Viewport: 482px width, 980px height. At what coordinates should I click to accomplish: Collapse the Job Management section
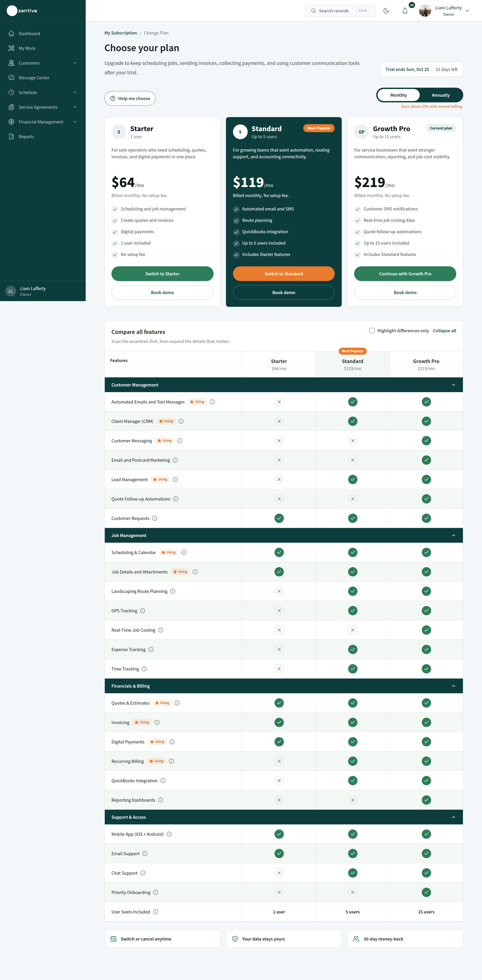coord(453,535)
